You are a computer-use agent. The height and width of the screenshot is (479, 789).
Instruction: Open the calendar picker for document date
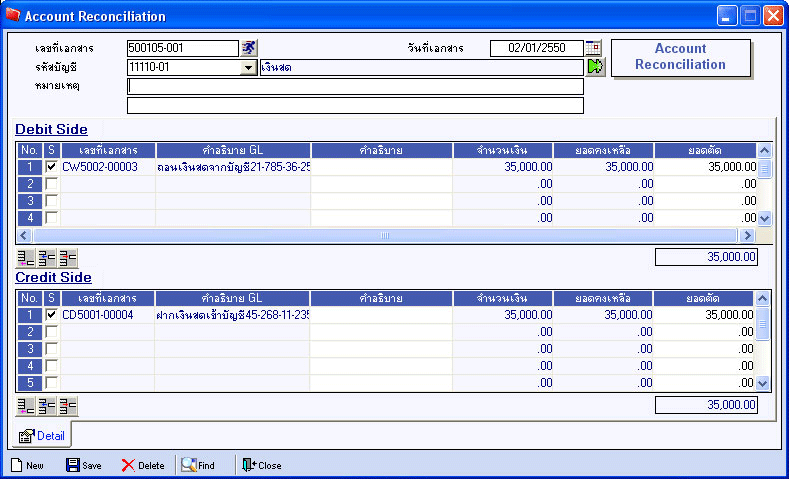[x=593, y=48]
